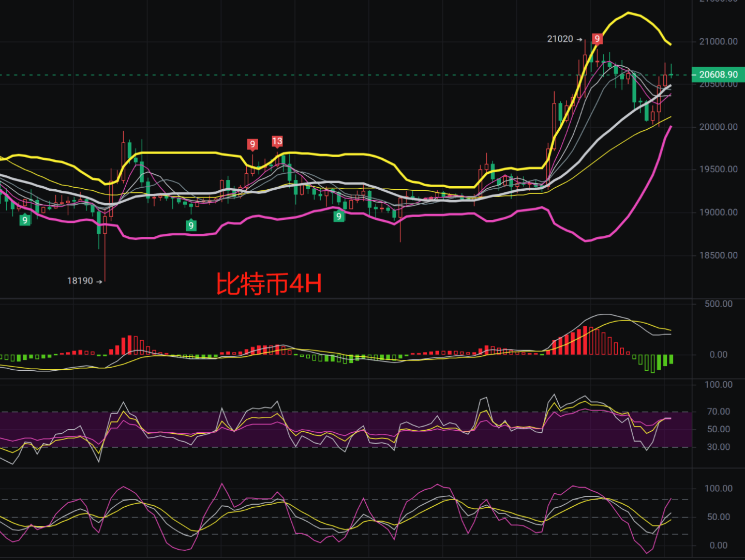Click the leftmost green 9 marker
The image size is (745, 560).
pyautogui.click(x=25, y=220)
